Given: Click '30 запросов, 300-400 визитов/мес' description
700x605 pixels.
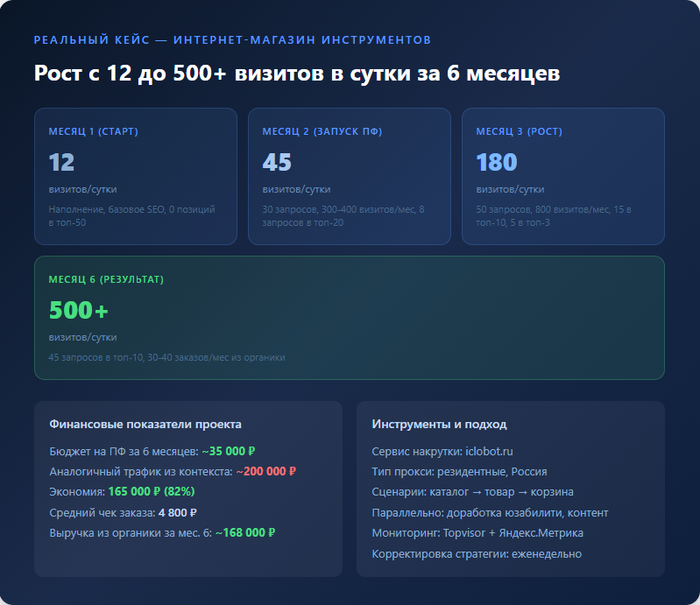Looking at the screenshot, I should [x=343, y=216].
